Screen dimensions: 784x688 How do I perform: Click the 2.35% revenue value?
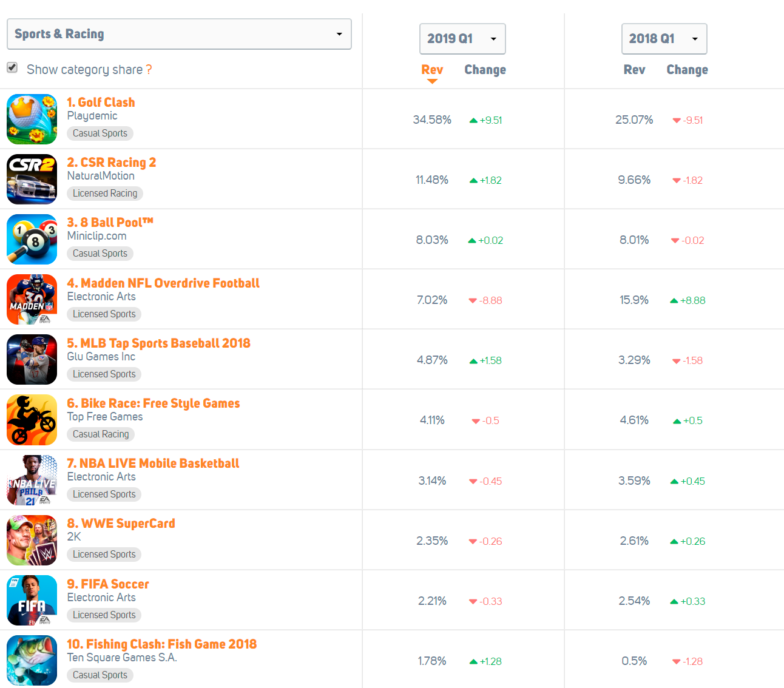click(x=432, y=541)
